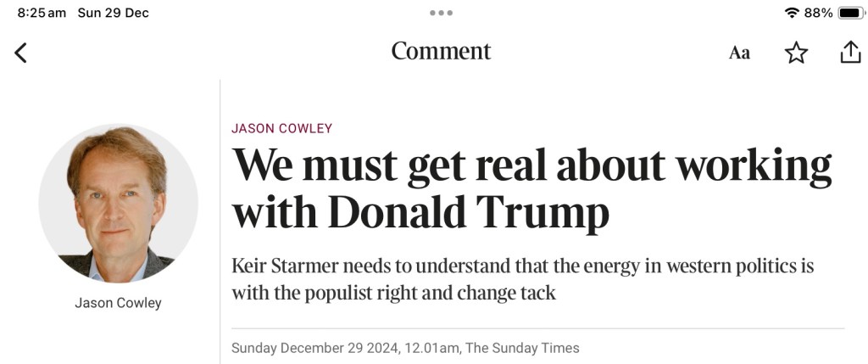Tap The Sunday Times publication name
The image size is (868, 364).
522,348
